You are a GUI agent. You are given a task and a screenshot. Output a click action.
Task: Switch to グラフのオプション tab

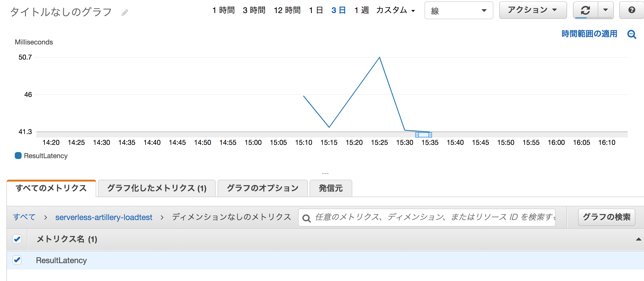[x=262, y=188]
